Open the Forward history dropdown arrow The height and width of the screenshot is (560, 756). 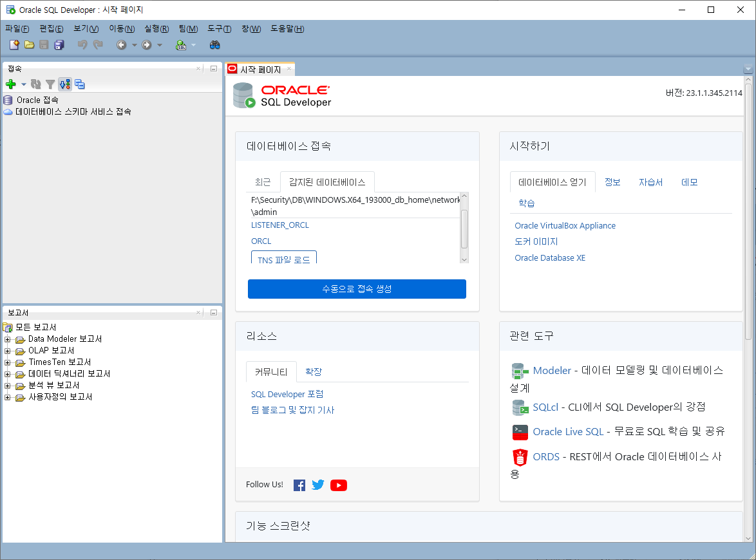click(x=160, y=45)
